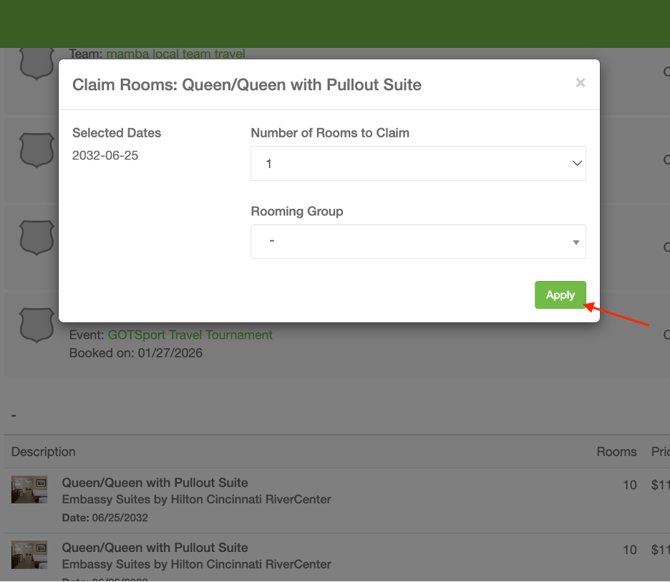Click the chevron arrow in rooms count select
Screen dimensions: 670x582
click(x=576, y=164)
